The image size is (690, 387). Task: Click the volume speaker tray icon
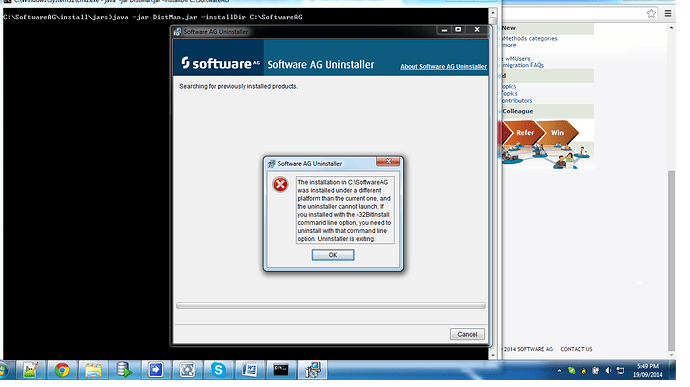coord(608,371)
